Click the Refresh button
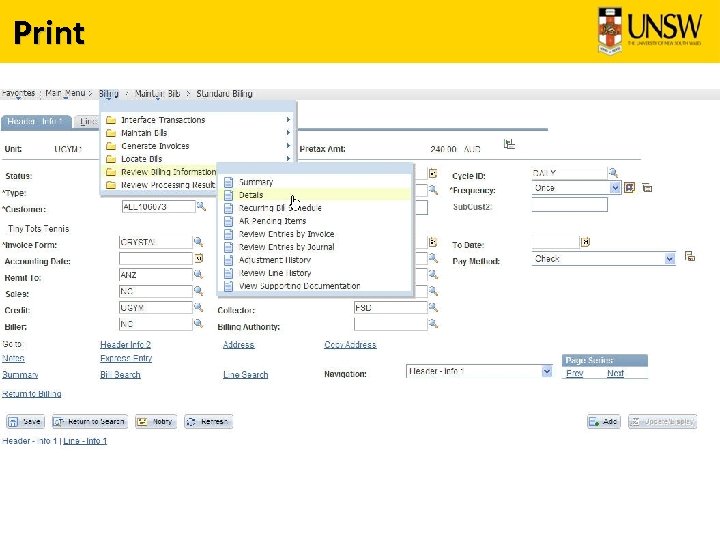Viewport: 720px width, 540px height. pyautogui.click(x=208, y=422)
